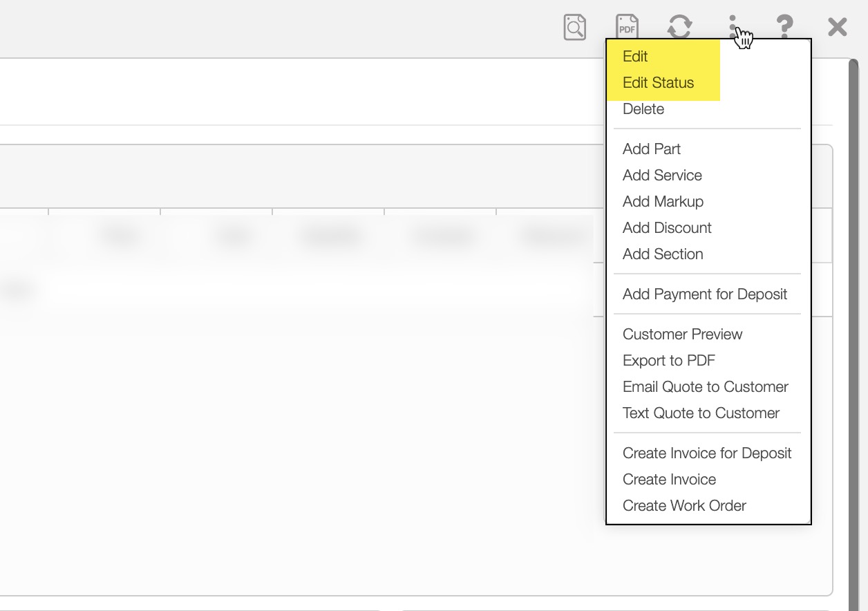Click the preview magnifier document icon
Screen dimensions: 868x611
[x=574, y=28]
